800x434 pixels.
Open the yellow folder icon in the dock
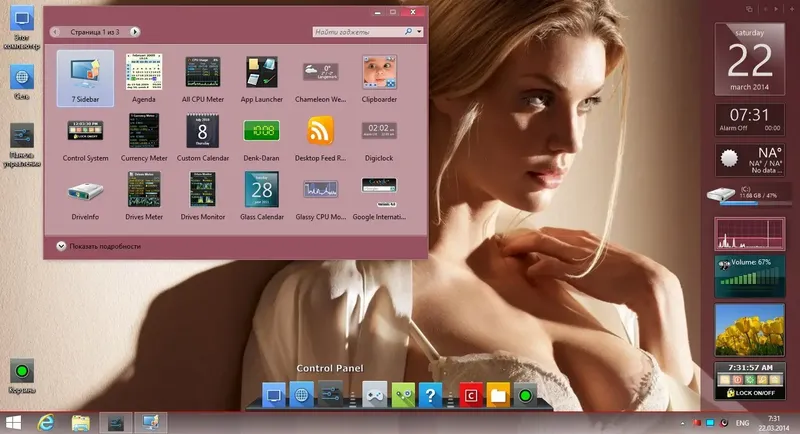coord(498,395)
